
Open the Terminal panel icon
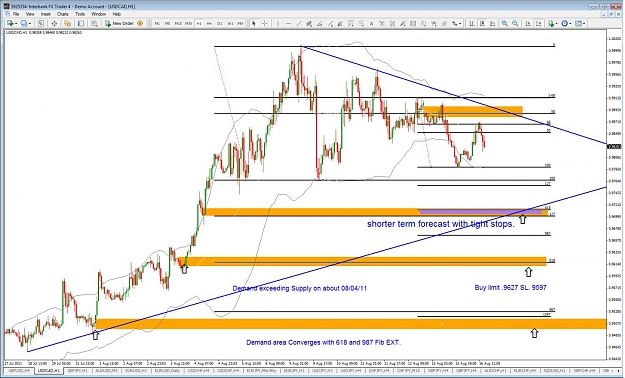pyautogui.click(x=81, y=24)
